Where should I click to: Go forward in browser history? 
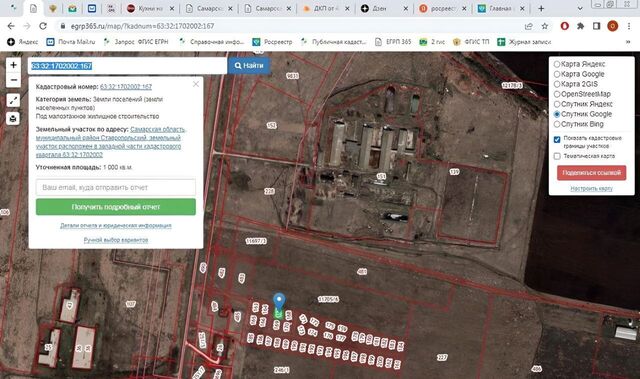[x=27, y=26]
